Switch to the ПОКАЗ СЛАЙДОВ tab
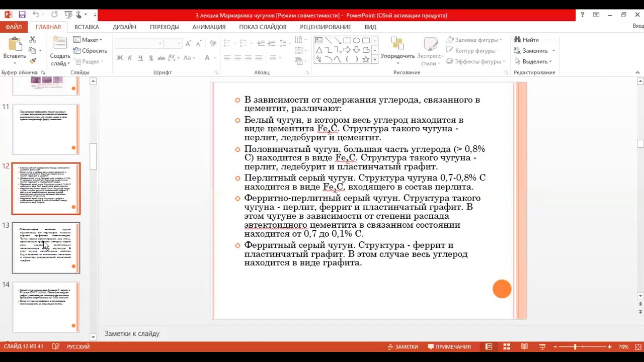 pos(263,27)
